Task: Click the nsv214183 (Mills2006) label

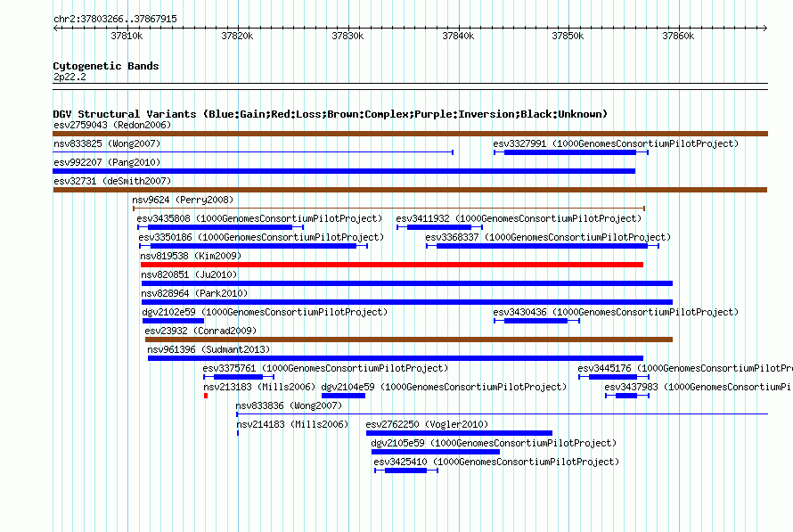Action: point(292,424)
